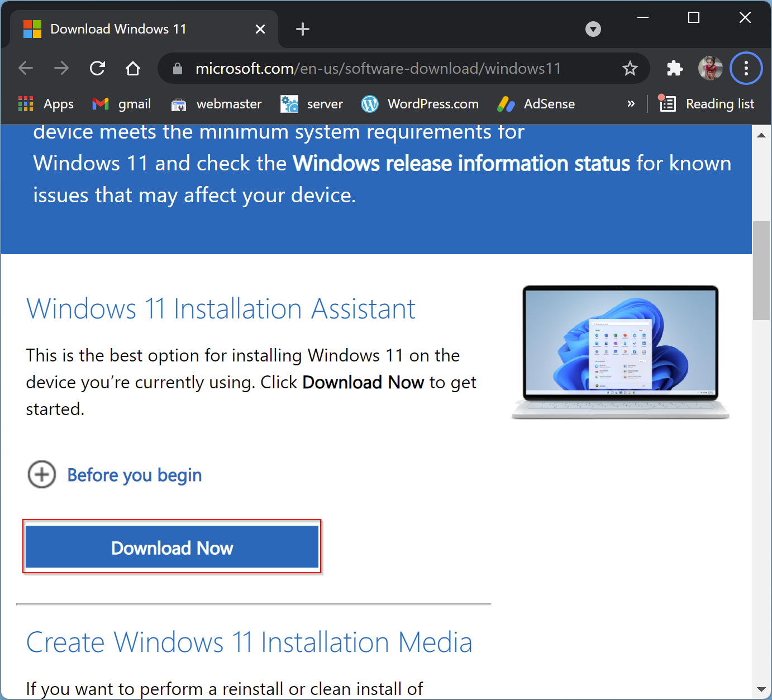Screen dimensions: 772x700
Task: Go to the Home page icon
Action: (133, 68)
